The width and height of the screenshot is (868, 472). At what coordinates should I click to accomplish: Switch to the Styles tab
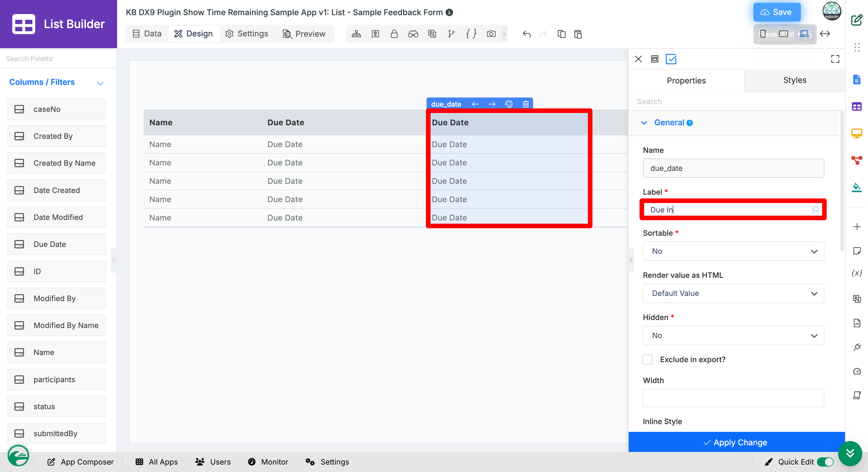795,80
